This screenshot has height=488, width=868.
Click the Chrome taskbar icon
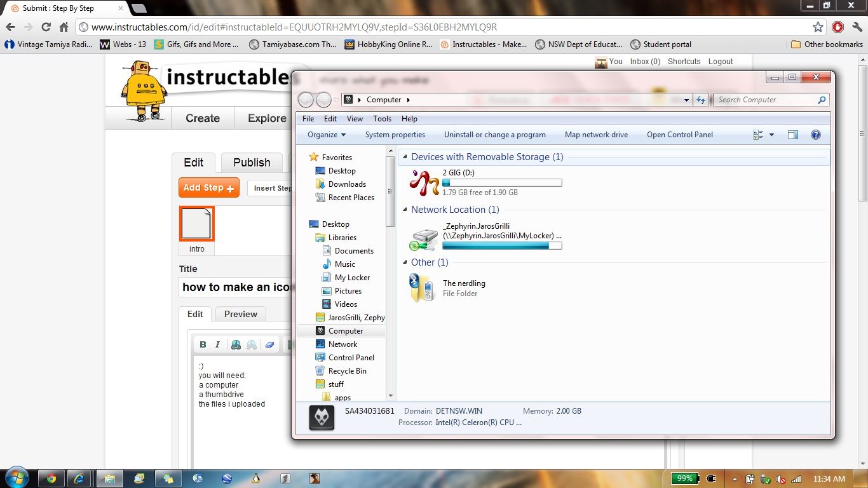[x=51, y=478]
